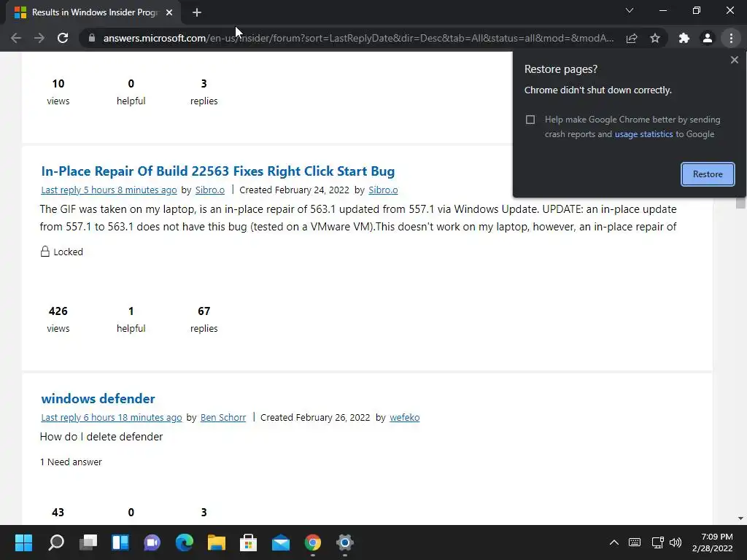Go forward to the next page
This screenshot has width=747, height=560.
(x=39, y=38)
